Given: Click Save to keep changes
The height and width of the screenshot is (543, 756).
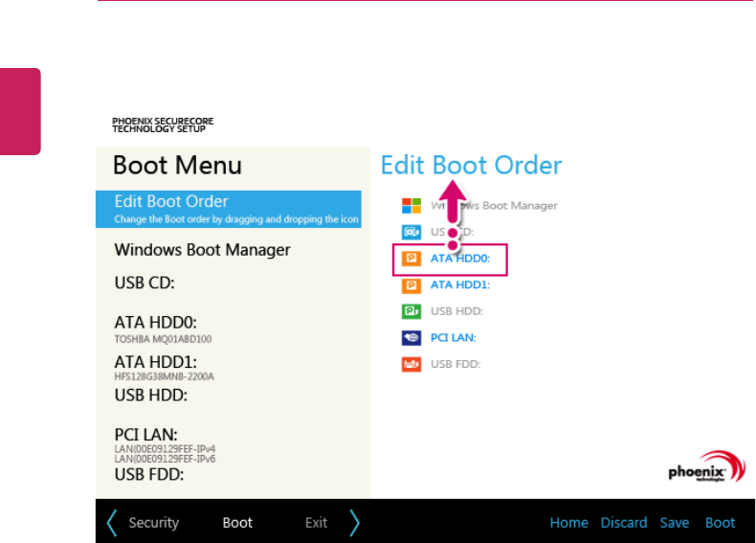Looking at the screenshot, I should click(x=675, y=523).
